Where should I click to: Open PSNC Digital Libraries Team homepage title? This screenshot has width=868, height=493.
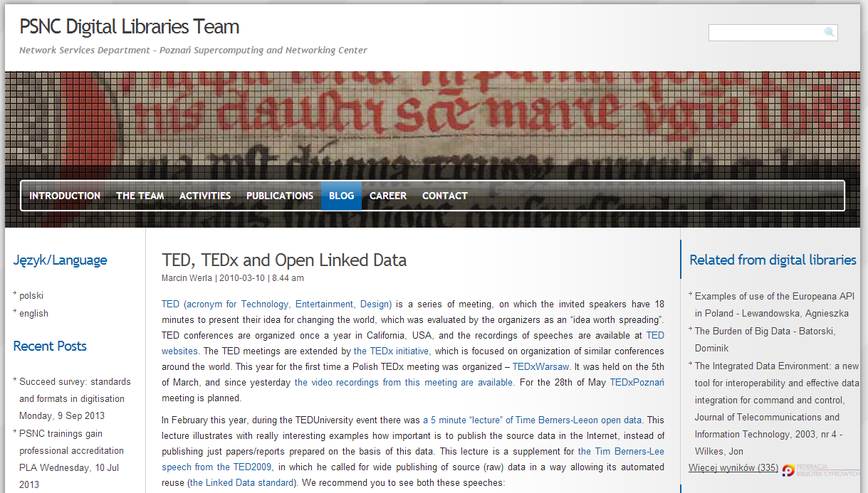(130, 27)
